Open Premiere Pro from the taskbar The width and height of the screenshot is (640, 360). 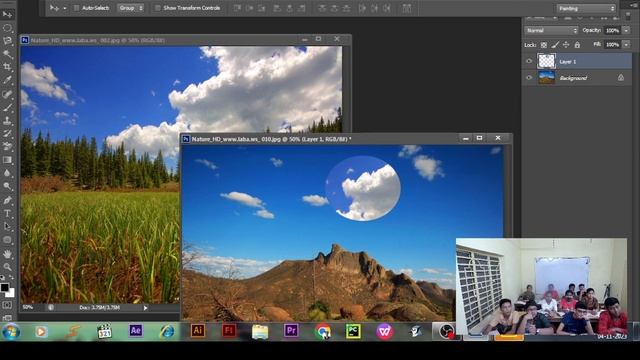click(291, 331)
